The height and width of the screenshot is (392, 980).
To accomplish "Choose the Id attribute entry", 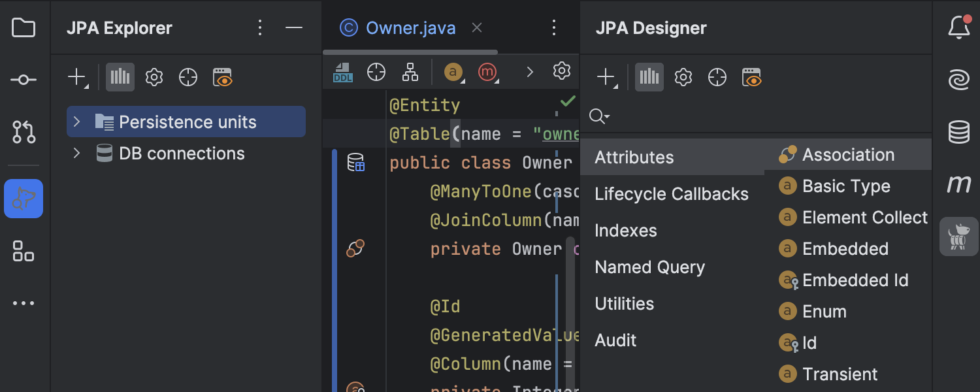I will [848, 342].
